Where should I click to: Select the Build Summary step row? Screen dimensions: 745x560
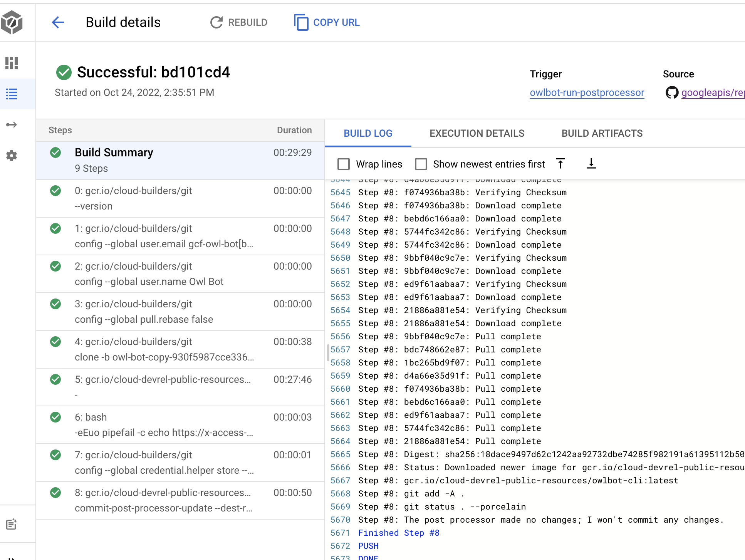tap(180, 160)
